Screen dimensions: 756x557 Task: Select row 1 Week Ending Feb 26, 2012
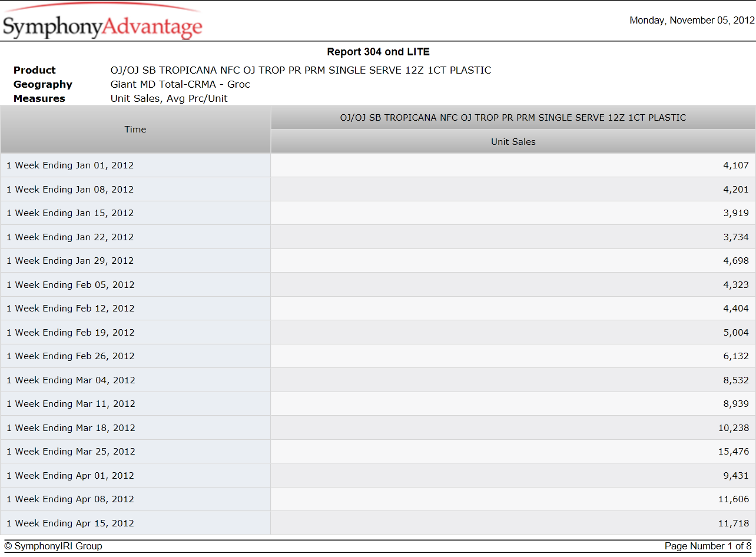point(378,356)
